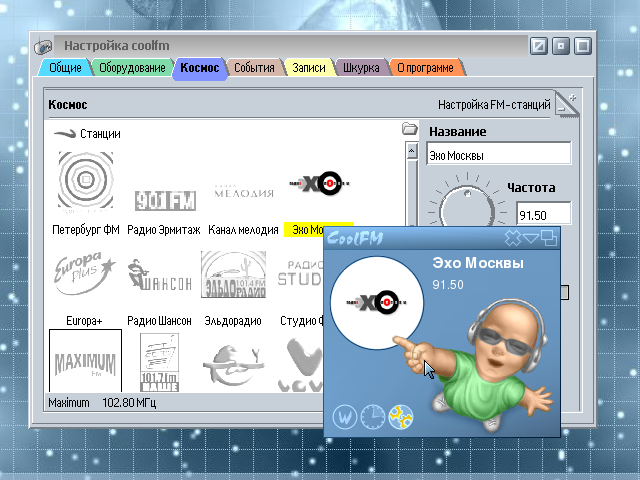This screenshot has width=640, height=480.
Task: Select the Радио Studio station logo
Action: 300,273
